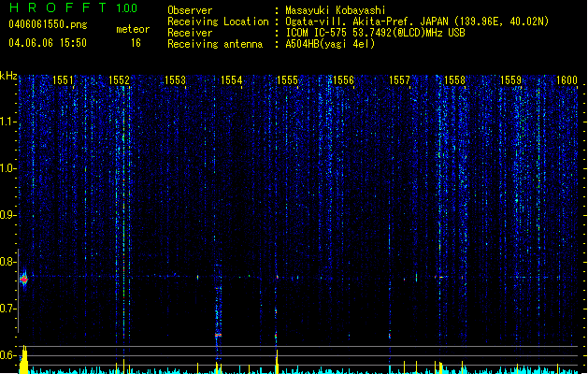Click the 1.1 kHz axis tick label
This screenshot has width=588, height=374.
(x=7, y=122)
